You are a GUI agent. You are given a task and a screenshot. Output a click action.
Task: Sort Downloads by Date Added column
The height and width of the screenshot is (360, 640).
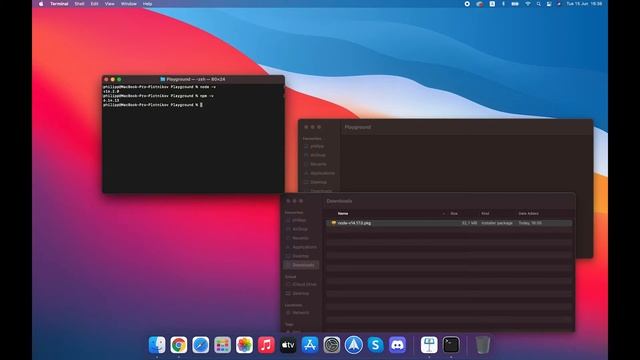(x=528, y=213)
